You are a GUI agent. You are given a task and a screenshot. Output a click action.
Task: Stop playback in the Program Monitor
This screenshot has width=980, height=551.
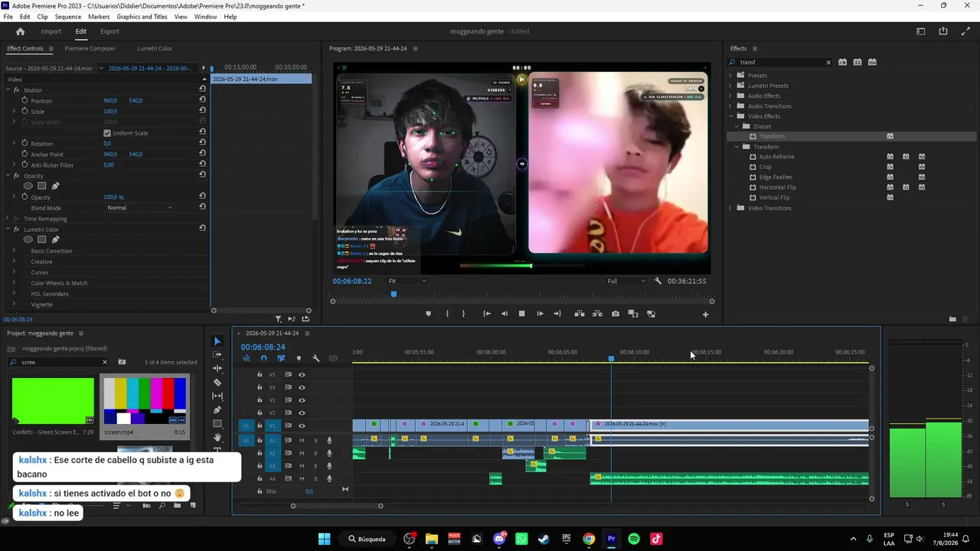tap(522, 314)
